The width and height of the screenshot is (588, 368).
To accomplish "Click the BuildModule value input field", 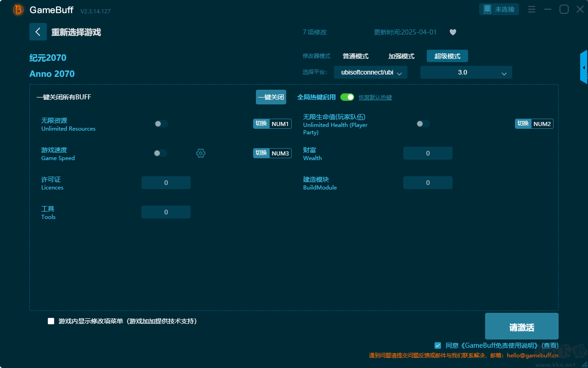I will tap(428, 183).
